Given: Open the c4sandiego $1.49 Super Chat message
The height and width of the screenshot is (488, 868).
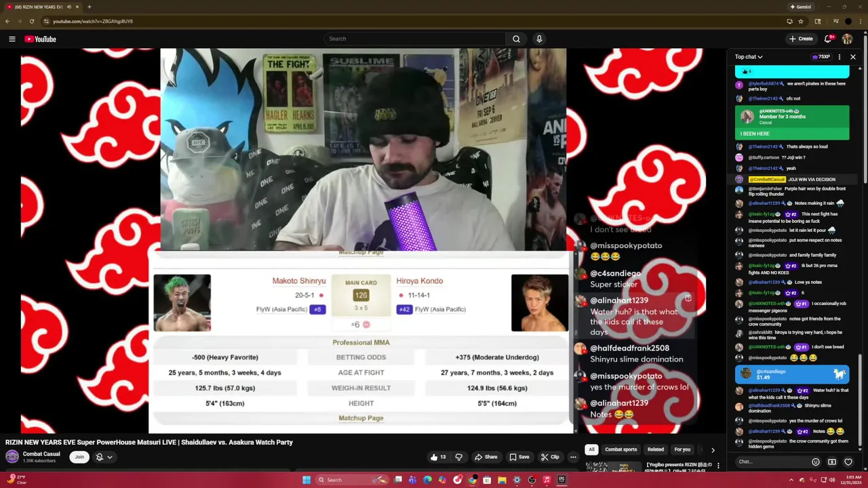Looking at the screenshot, I should [792, 374].
